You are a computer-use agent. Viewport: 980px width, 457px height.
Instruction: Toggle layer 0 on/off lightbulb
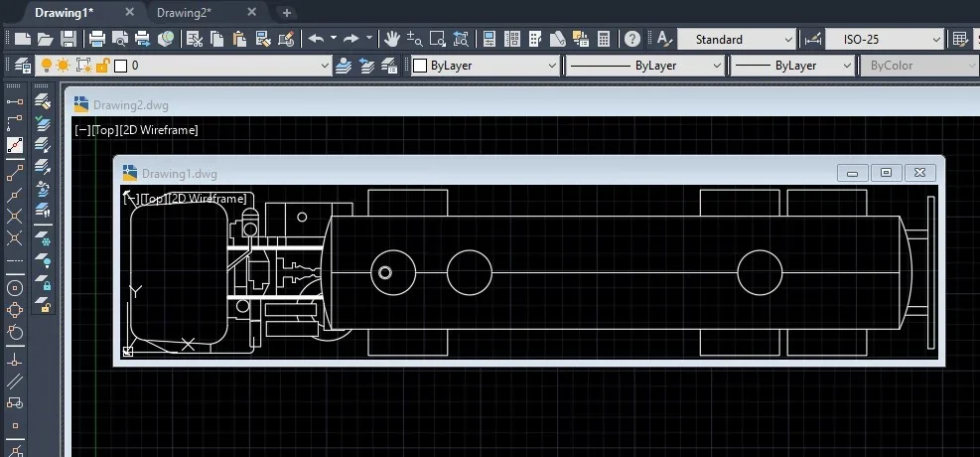(46, 65)
